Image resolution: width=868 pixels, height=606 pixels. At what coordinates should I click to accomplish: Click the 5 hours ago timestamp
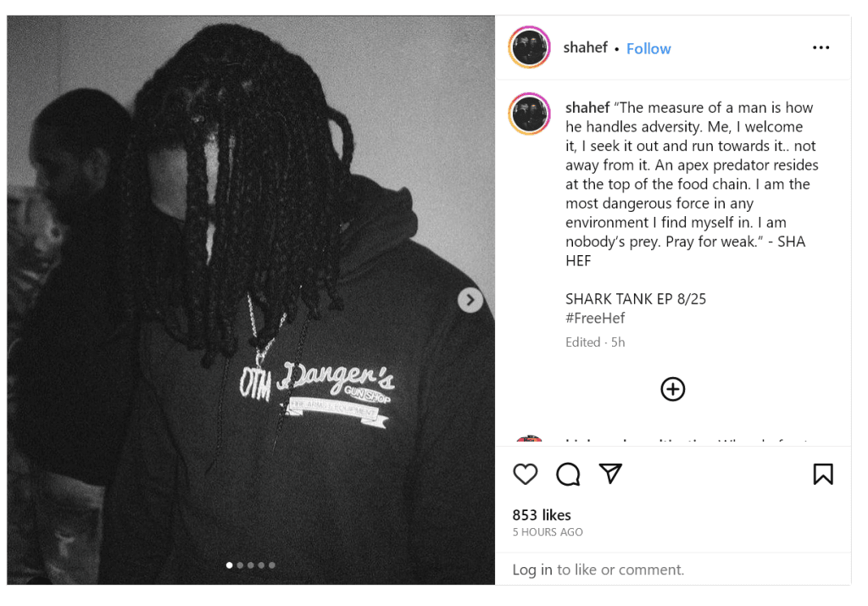(x=548, y=532)
